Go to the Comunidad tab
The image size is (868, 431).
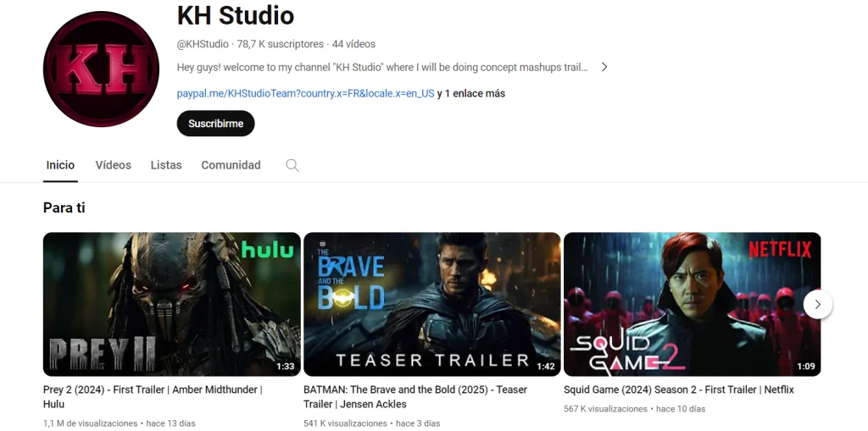[231, 165]
